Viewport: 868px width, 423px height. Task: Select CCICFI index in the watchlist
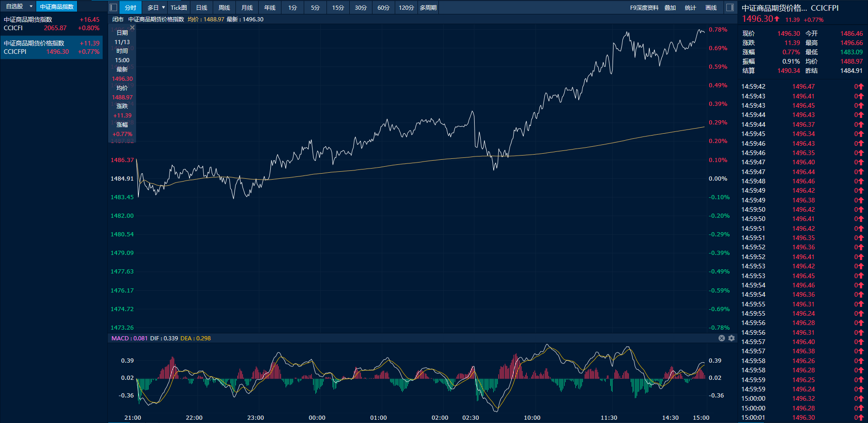(51, 24)
